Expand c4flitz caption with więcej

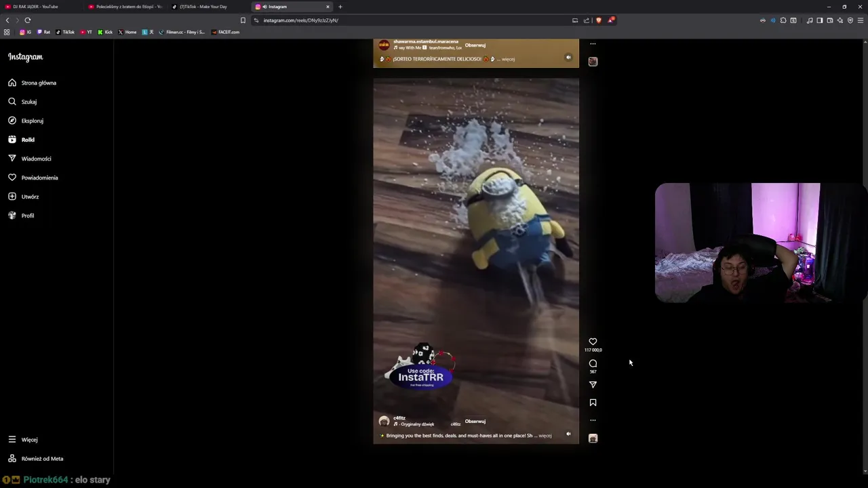click(545, 436)
